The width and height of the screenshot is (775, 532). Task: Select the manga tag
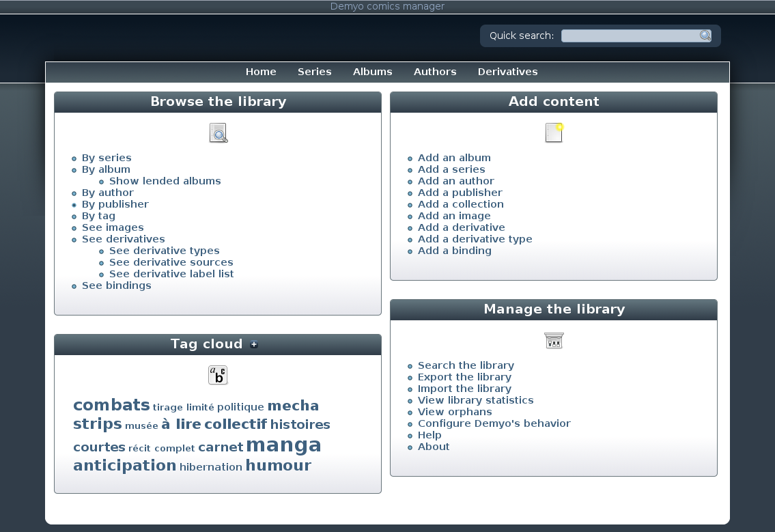(x=283, y=445)
